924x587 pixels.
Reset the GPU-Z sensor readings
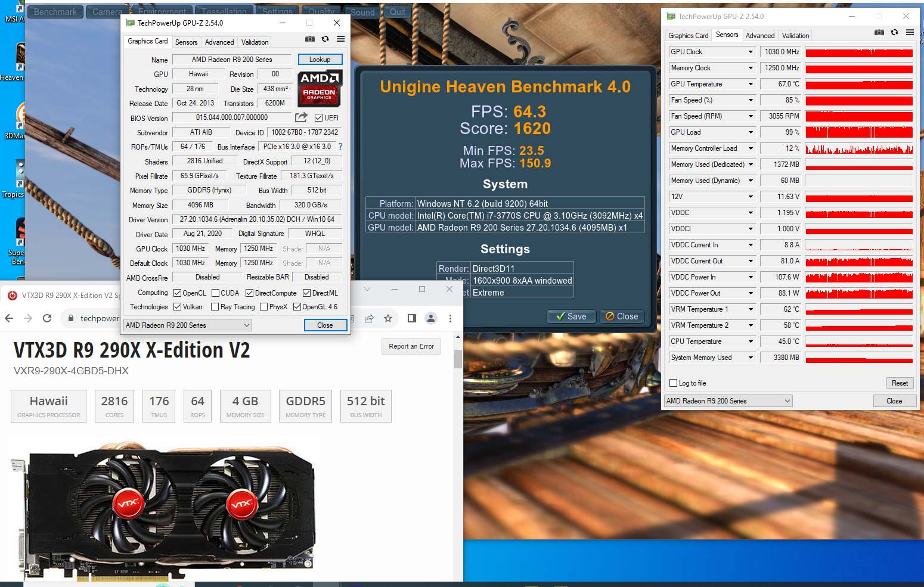(900, 383)
